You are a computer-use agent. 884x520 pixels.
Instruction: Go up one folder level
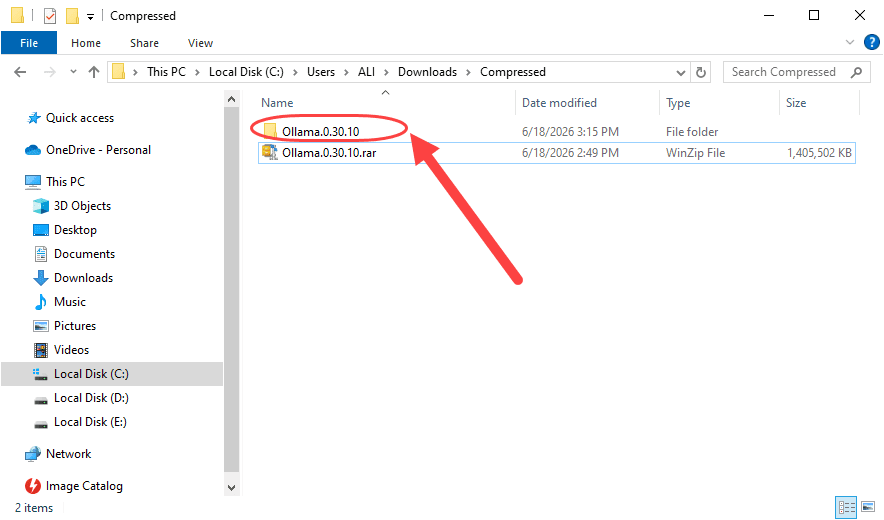tap(94, 72)
